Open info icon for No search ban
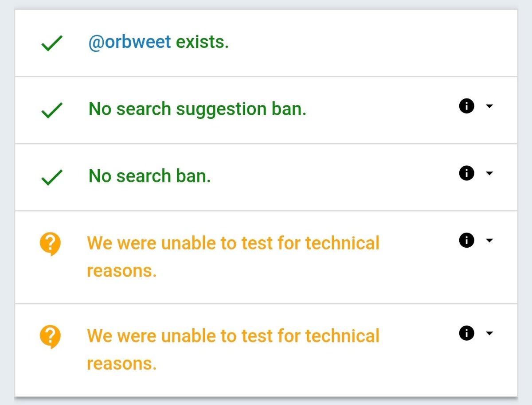532x405 pixels. [466, 173]
